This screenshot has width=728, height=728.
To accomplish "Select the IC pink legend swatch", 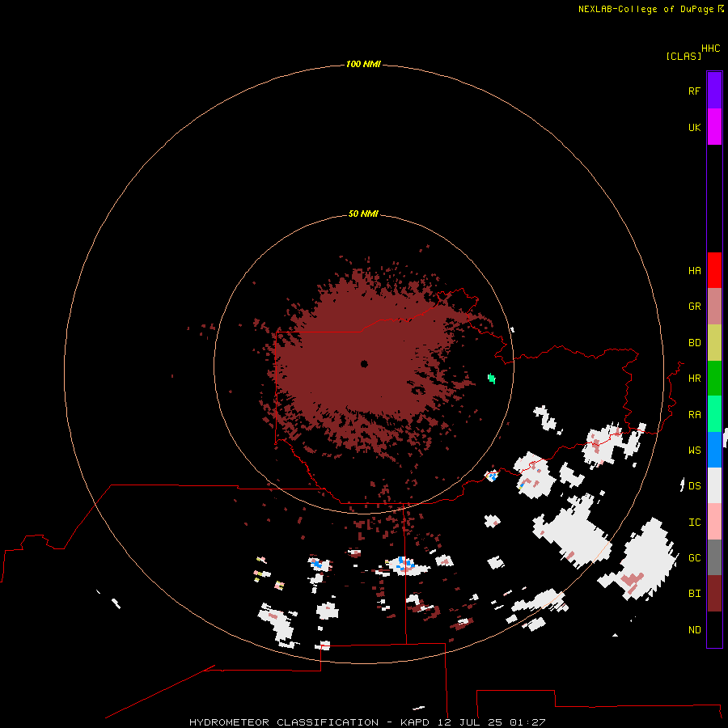I will (x=714, y=522).
